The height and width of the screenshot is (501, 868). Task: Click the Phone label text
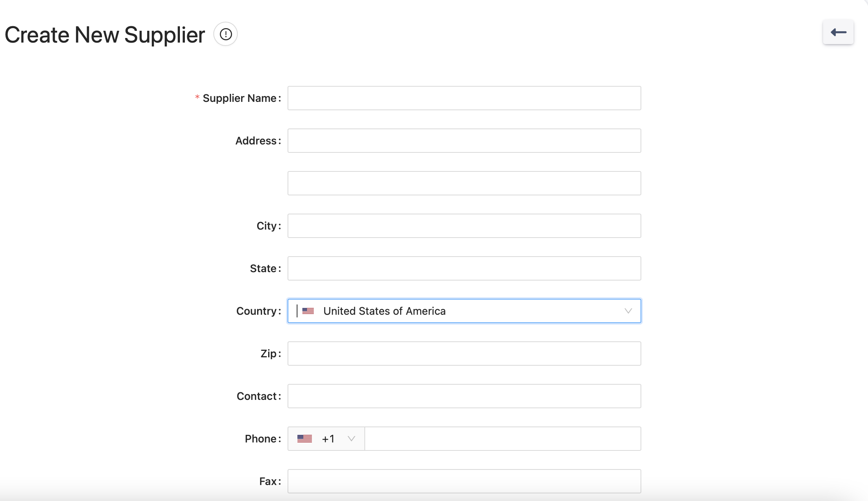click(x=261, y=439)
